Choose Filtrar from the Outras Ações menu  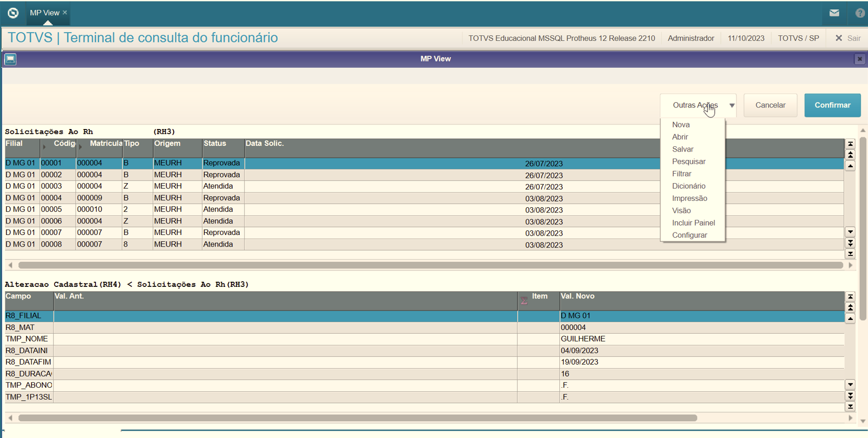(681, 174)
